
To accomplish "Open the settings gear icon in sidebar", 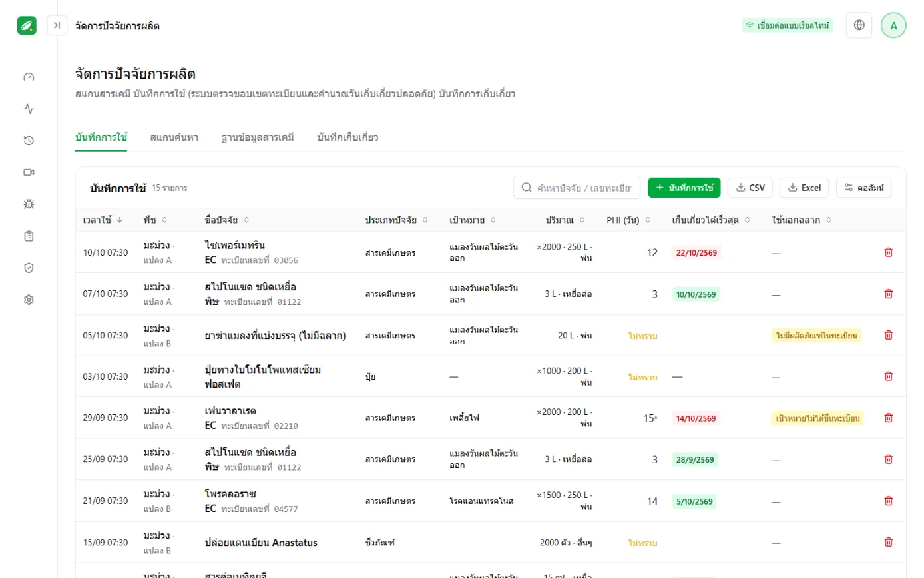I will (29, 300).
